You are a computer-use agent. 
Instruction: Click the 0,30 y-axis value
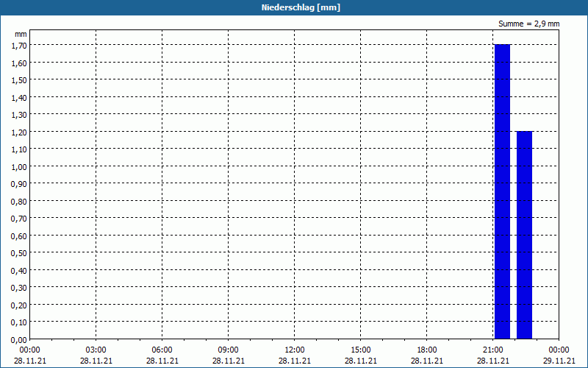pyautogui.click(x=19, y=288)
